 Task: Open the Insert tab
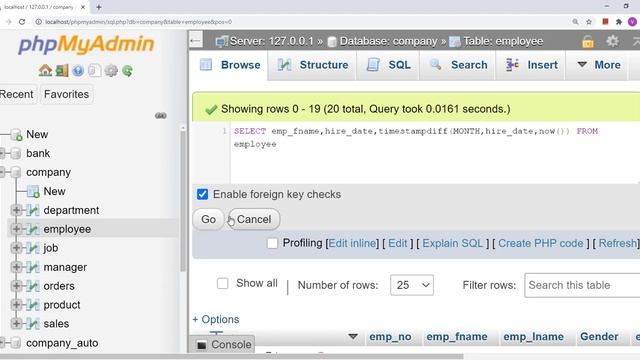click(531, 65)
